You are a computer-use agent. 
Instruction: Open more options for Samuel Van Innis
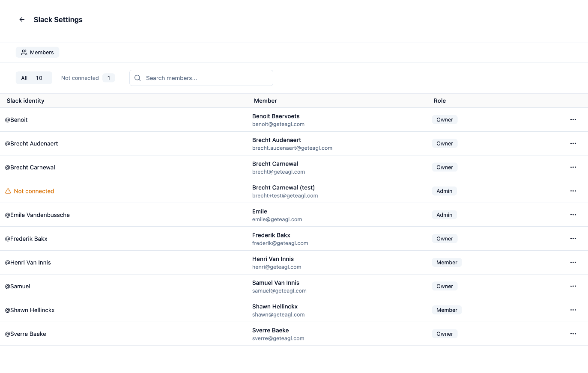[573, 286]
